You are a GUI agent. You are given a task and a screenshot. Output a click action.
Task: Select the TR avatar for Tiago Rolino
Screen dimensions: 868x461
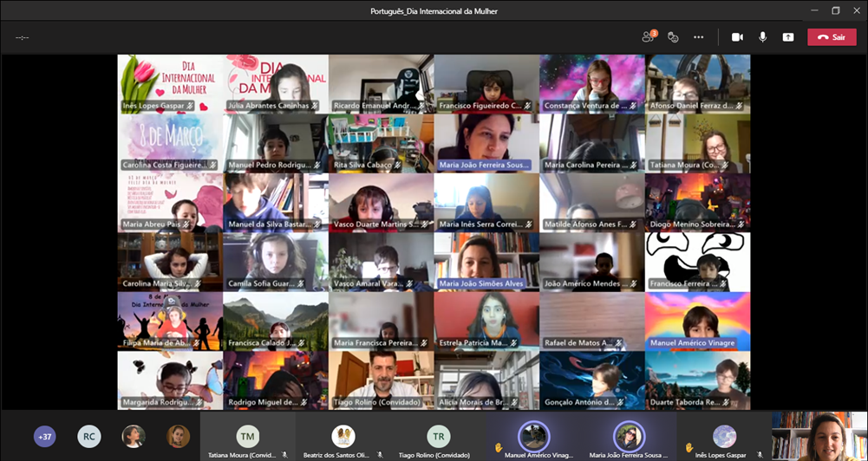(x=439, y=435)
